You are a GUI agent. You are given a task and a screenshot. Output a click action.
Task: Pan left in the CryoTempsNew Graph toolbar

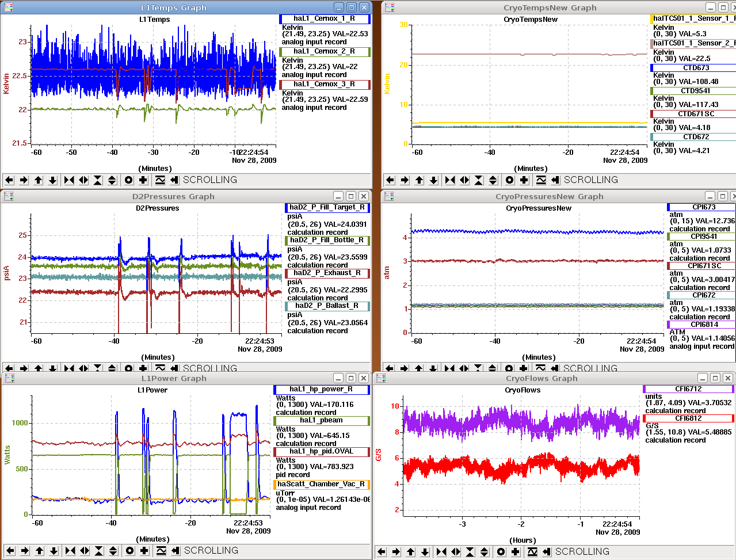[390, 180]
